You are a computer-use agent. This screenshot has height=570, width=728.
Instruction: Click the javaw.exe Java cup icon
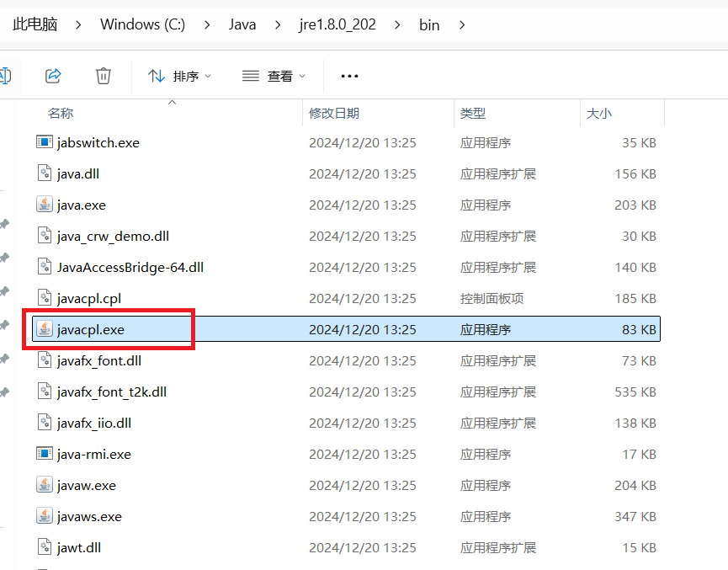(x=44, y=484)
